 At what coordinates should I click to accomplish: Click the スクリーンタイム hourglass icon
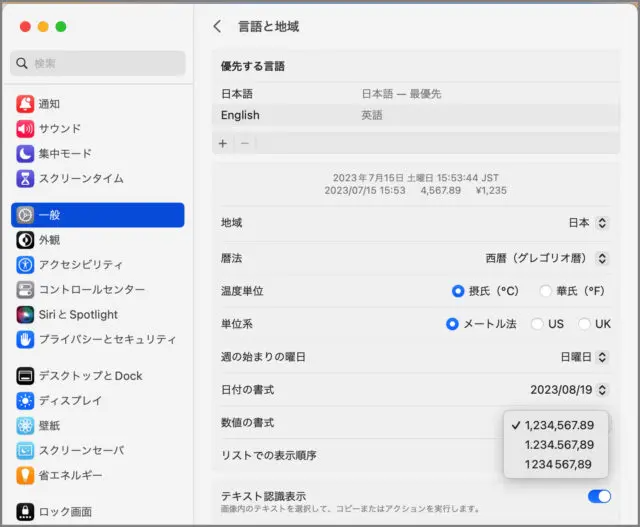point(25,178)
